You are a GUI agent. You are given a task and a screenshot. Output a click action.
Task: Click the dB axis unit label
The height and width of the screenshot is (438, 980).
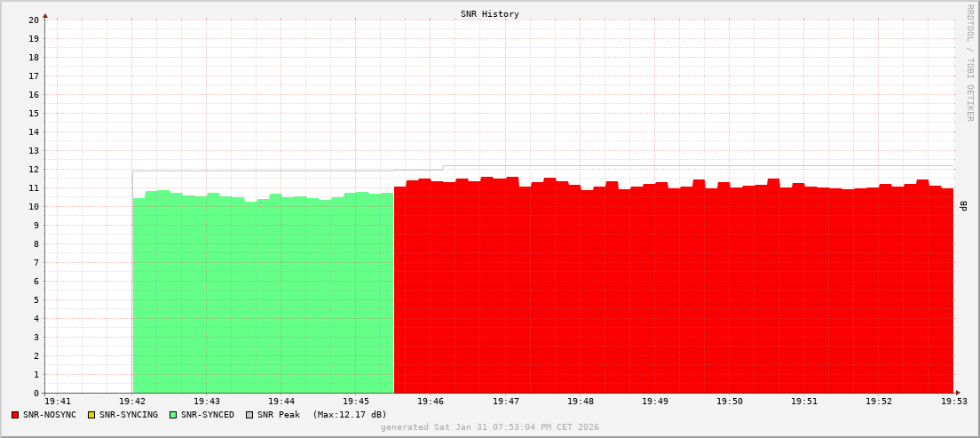click(964, 206)
